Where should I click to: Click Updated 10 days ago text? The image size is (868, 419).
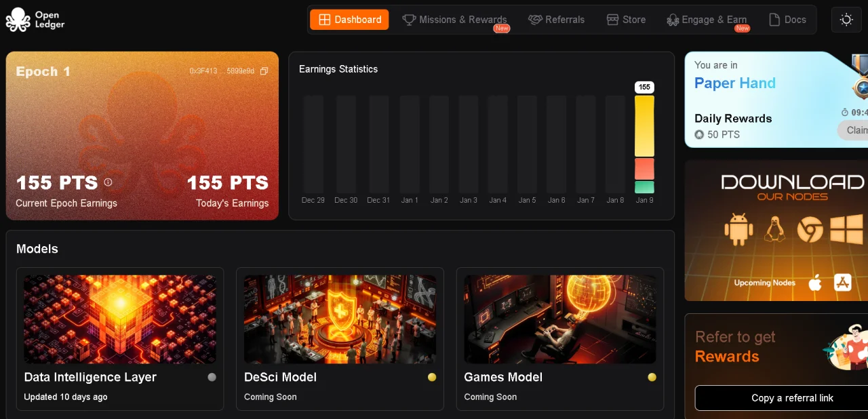click(x=66, y=397)
